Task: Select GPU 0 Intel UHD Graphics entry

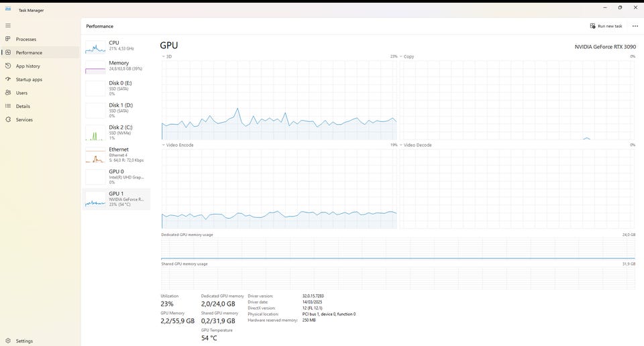Action: (x=117, y=177)
